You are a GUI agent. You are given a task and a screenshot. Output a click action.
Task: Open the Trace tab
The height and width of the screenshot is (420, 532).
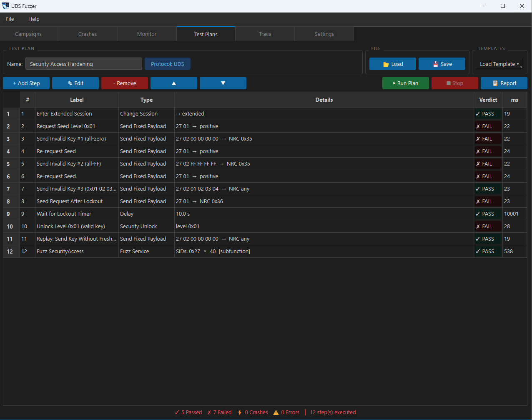click(x=265, y=34)
